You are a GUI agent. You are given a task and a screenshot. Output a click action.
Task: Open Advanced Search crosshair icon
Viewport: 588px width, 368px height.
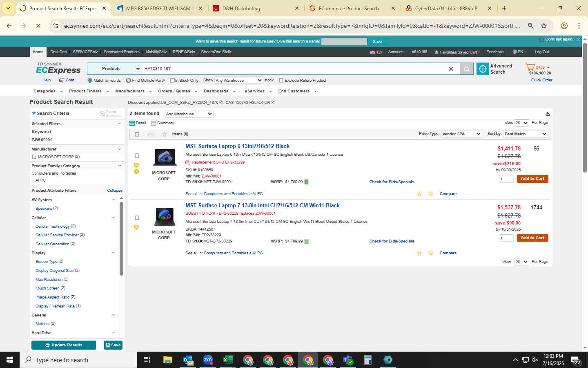(483, 69)
